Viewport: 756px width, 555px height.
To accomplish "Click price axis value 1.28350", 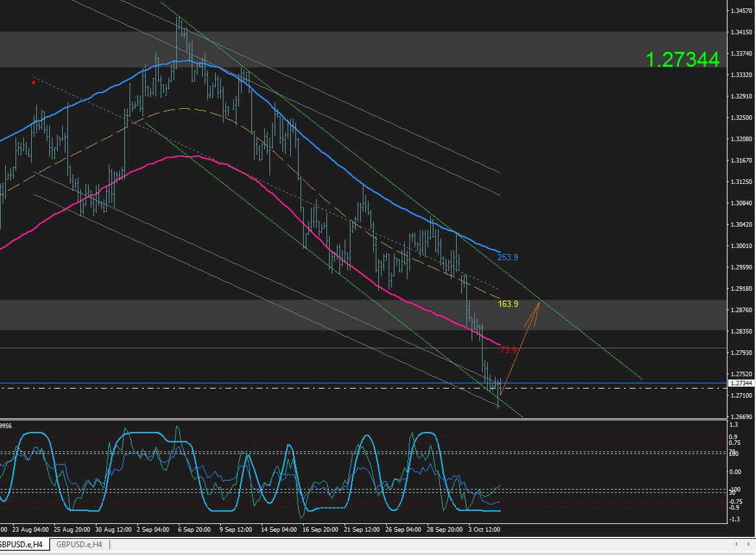I will click(x=742, y=332).
